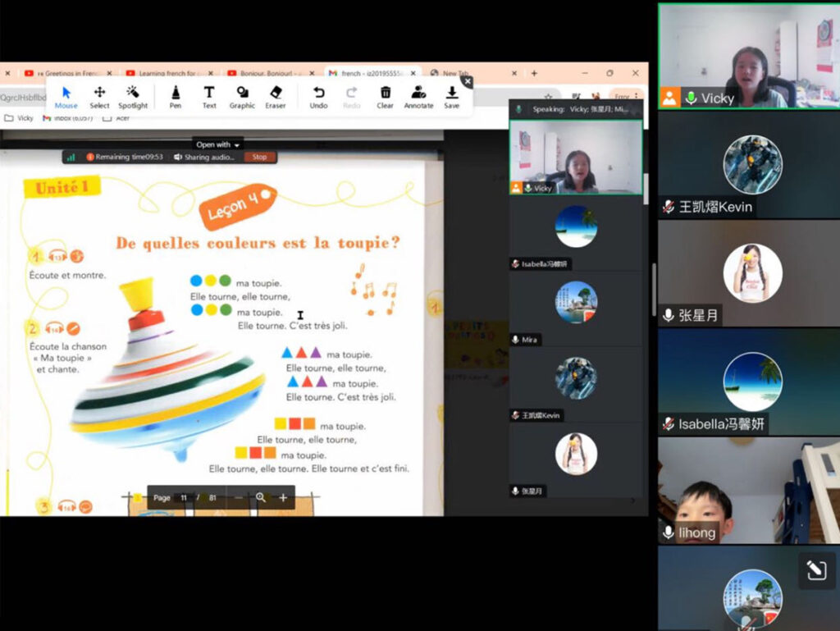This screenshot has height=631, width=840.
Task: Switch to the New Tab
Action: (x=455, y=73)
